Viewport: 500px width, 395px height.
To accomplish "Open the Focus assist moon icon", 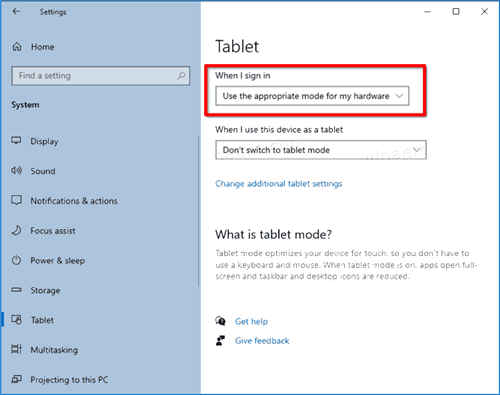I will tap(16, 230).
